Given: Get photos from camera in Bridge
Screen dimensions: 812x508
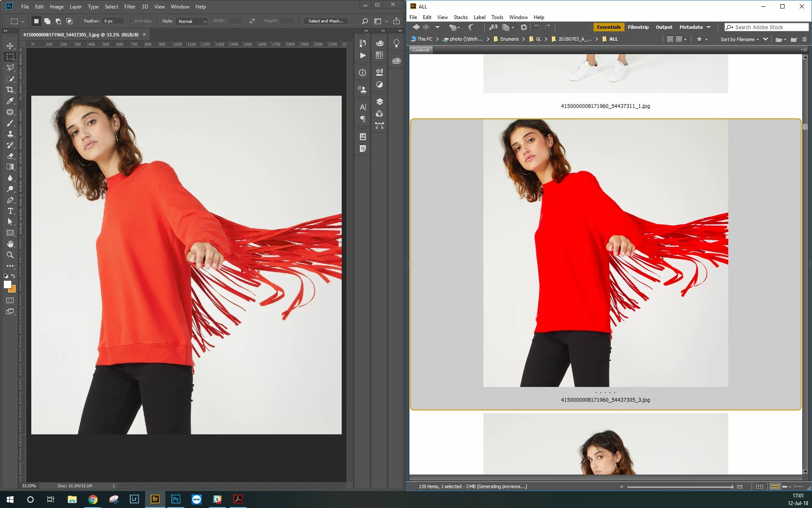Looking at the screenshot, I should tap(493, 27).
